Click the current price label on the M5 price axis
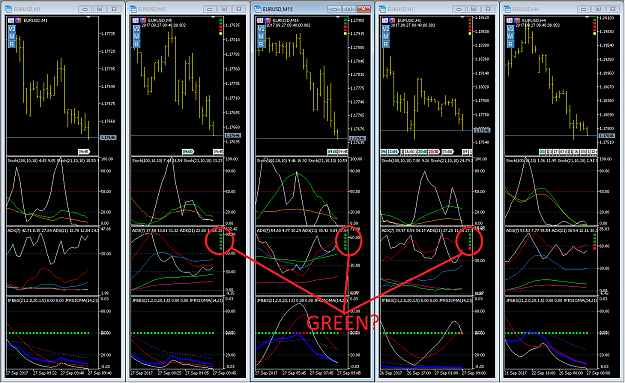 [233, 136]
